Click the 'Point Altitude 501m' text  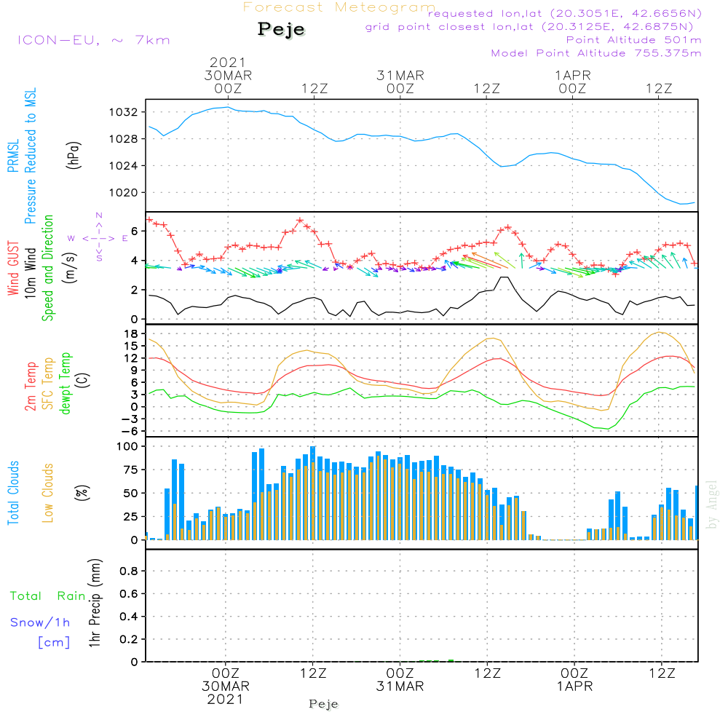click(633, 40)
